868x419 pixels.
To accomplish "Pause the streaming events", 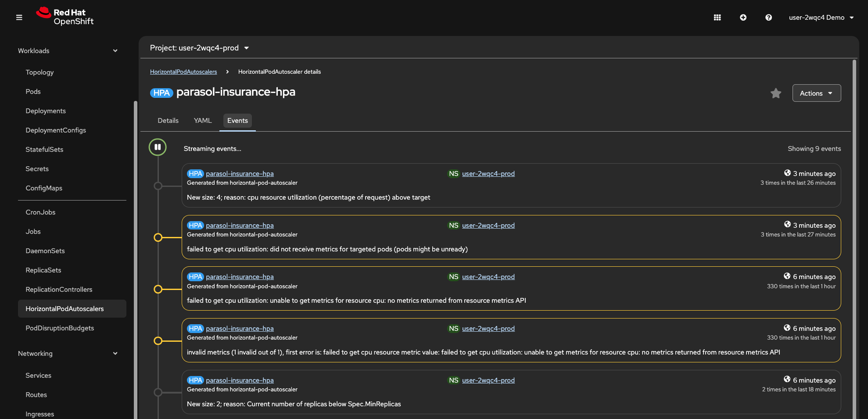I will [158, 147].
